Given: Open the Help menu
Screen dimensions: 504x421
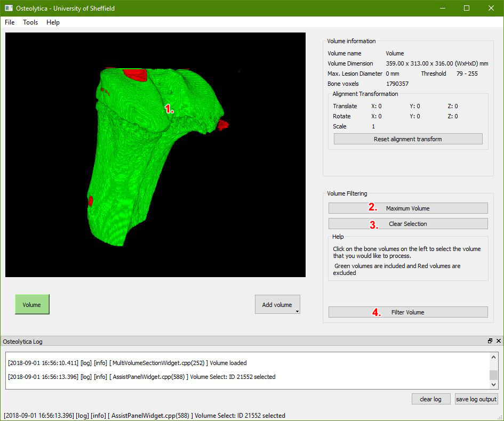Looking at the screenshot, I should click(53, 22).
